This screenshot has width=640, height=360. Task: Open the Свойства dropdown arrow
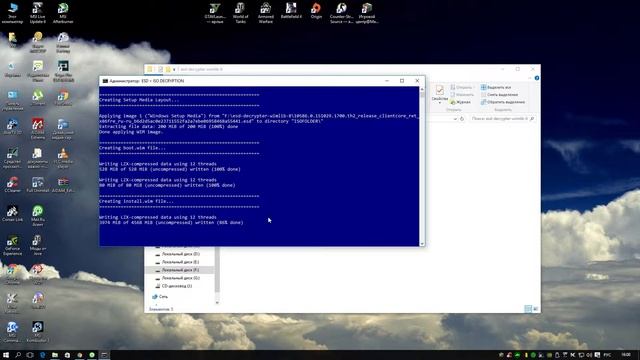click(x=440, y=103)
